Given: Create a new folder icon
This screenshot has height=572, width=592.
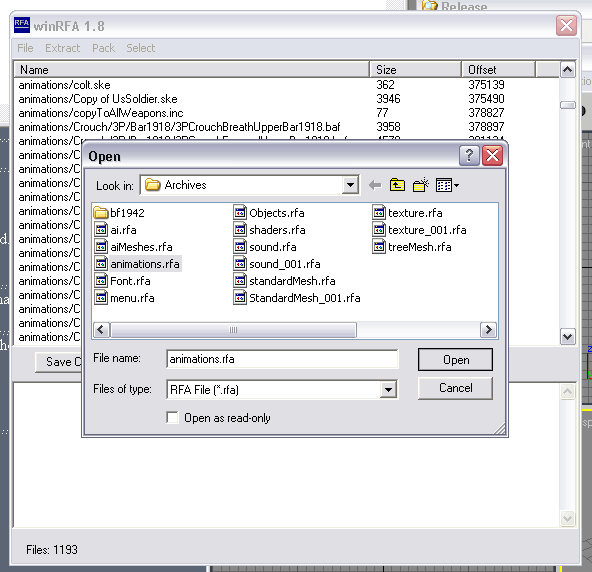Looking at the screenshot, I should 421,185.
